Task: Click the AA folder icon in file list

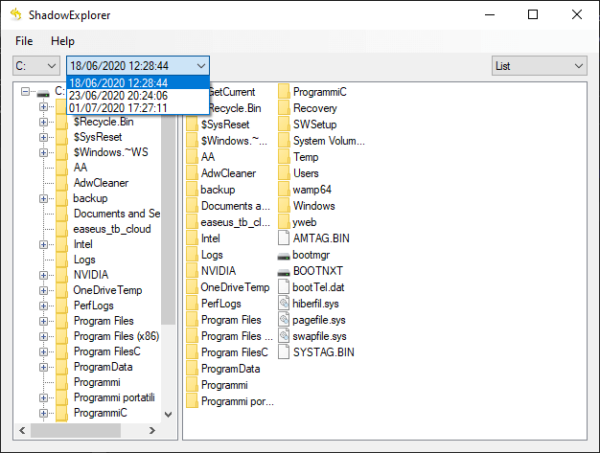Action: 192,157
